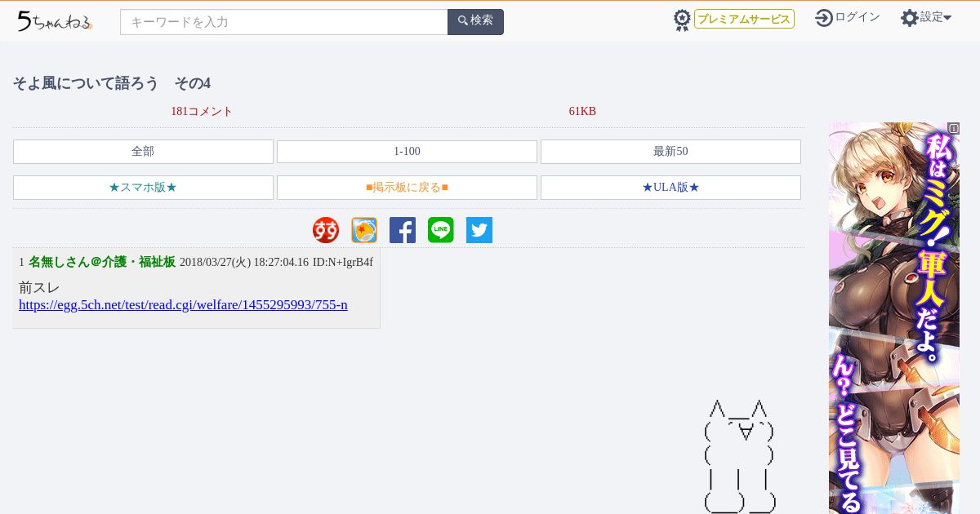This screenshot has width=980, height=514.
Task: Click the 181コメント count
Action: [x=202, y=111]
